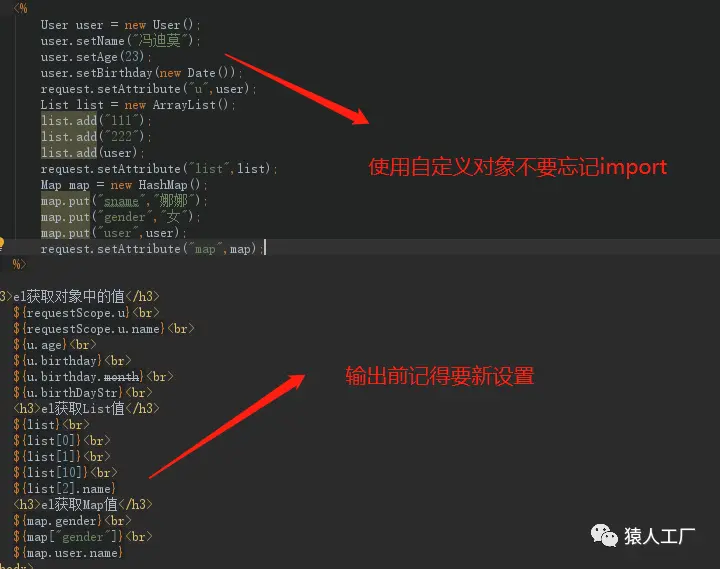Place cursor on user.setAge(23) line

pyautogui.click(x=96, y=57)
